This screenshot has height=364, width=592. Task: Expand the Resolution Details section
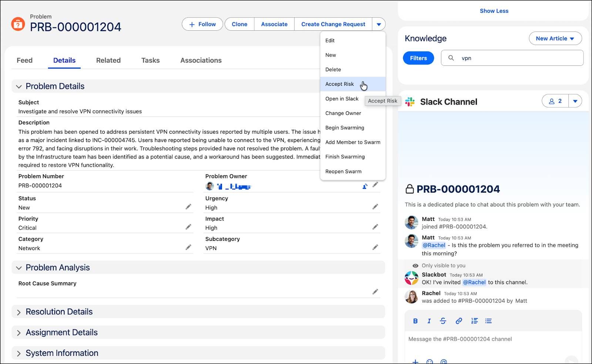19,312
